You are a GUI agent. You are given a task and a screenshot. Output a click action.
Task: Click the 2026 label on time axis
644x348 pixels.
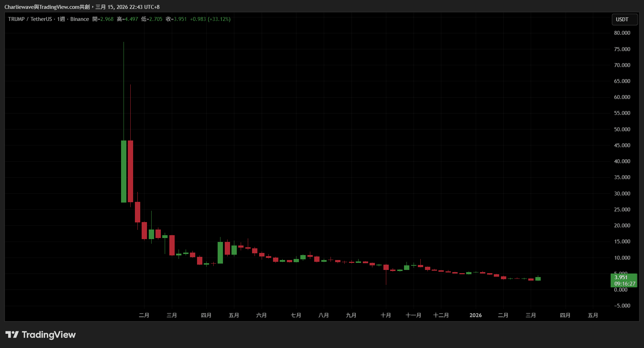pyautogui.click(x=475, y=315)
